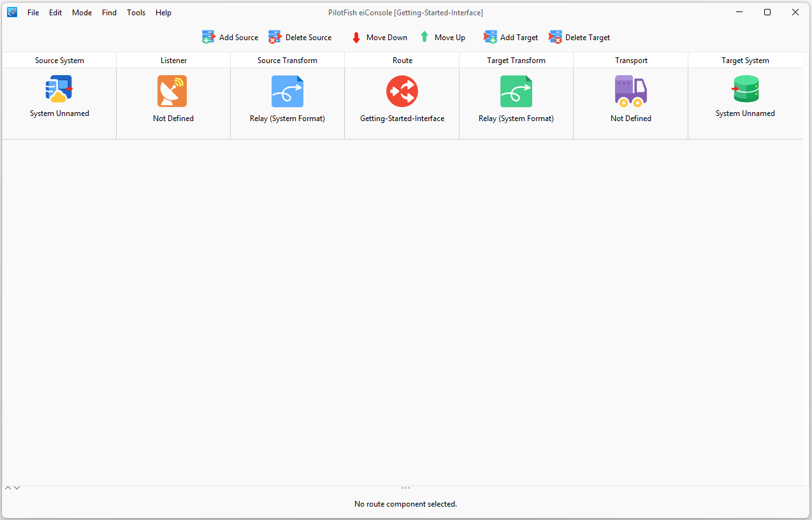Click the Delete Target button label
Viewport: 812px width, 520px height.
coord(588,38)
